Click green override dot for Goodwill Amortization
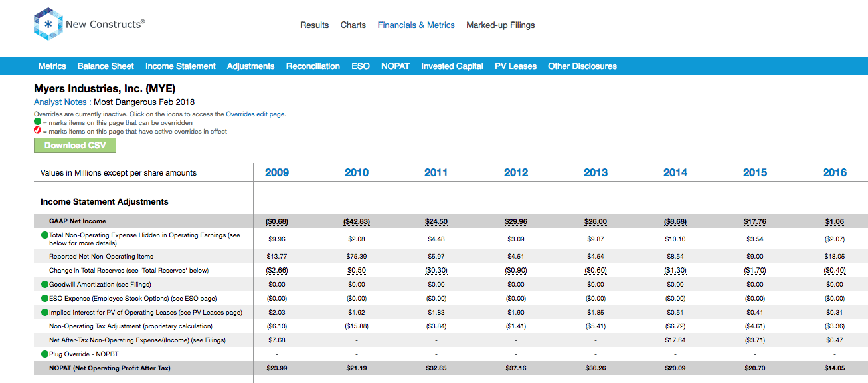 pos(44,284)
